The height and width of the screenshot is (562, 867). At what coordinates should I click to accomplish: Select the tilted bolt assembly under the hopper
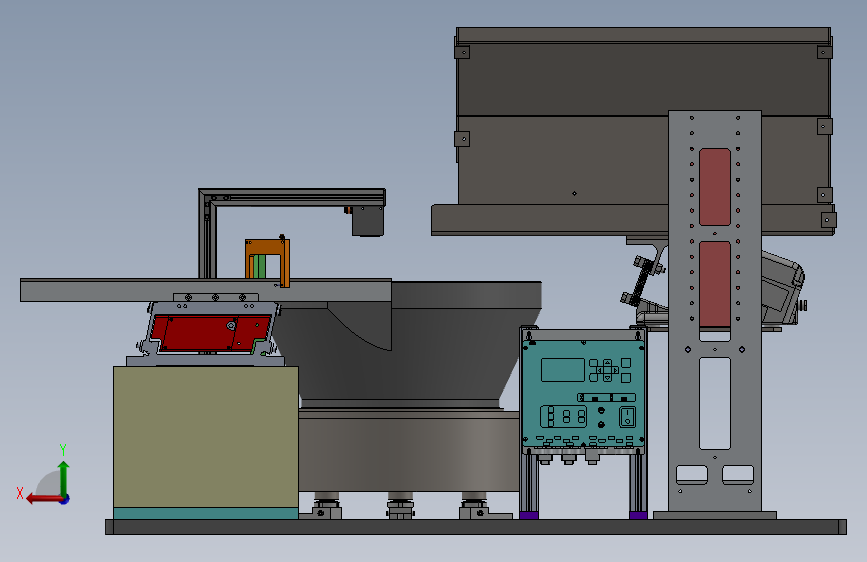coord(641,279)
